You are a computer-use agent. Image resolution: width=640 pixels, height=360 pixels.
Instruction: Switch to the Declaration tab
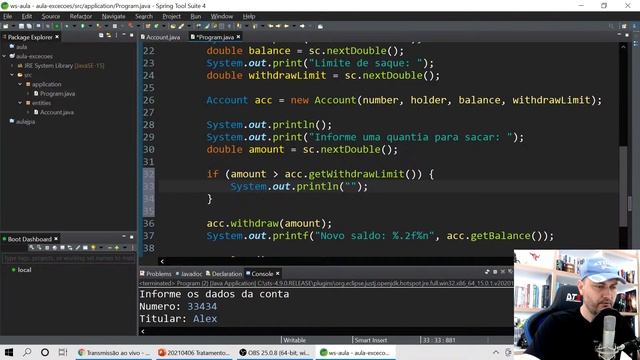(224, 273)
